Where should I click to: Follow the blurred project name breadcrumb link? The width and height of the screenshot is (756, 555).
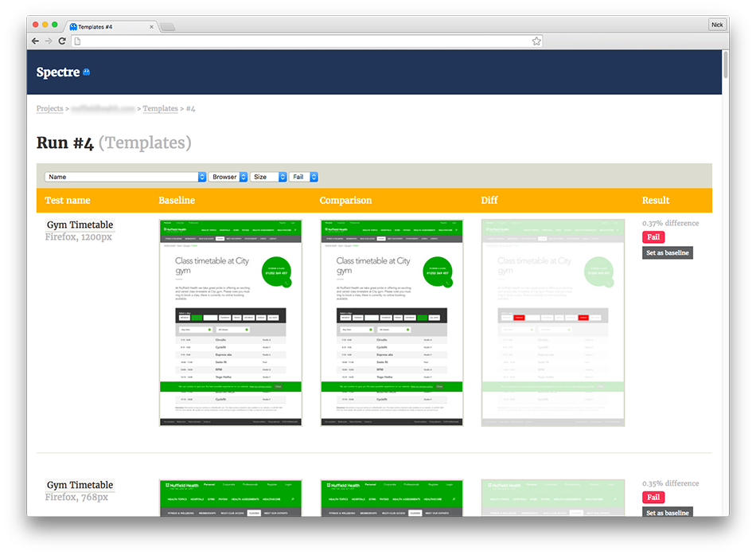[x=103, y=108]
